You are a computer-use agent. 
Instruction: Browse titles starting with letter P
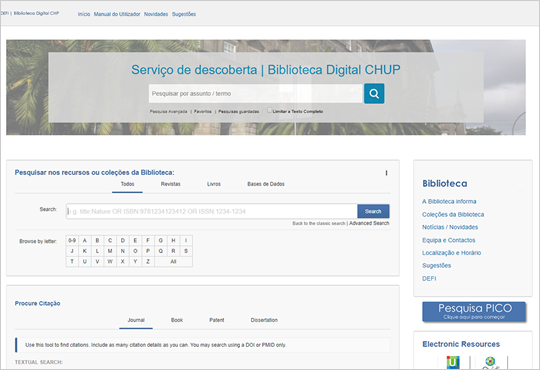[x=148, y=251]
